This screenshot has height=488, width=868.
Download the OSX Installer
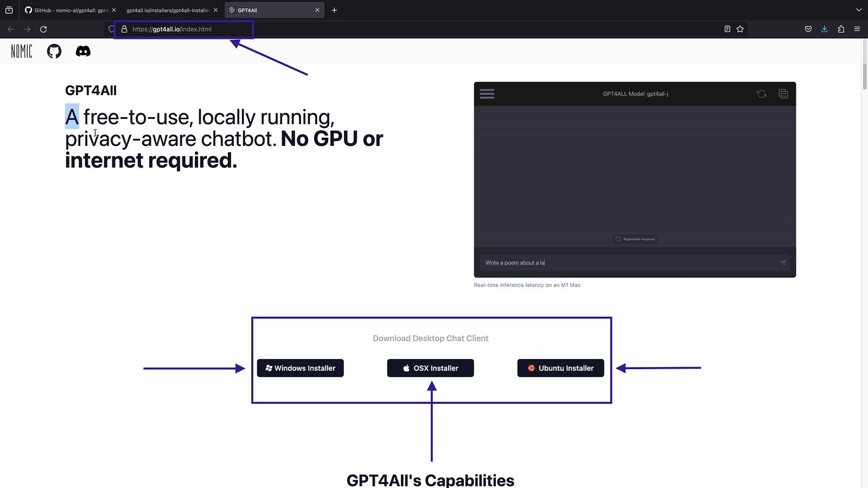430,368
